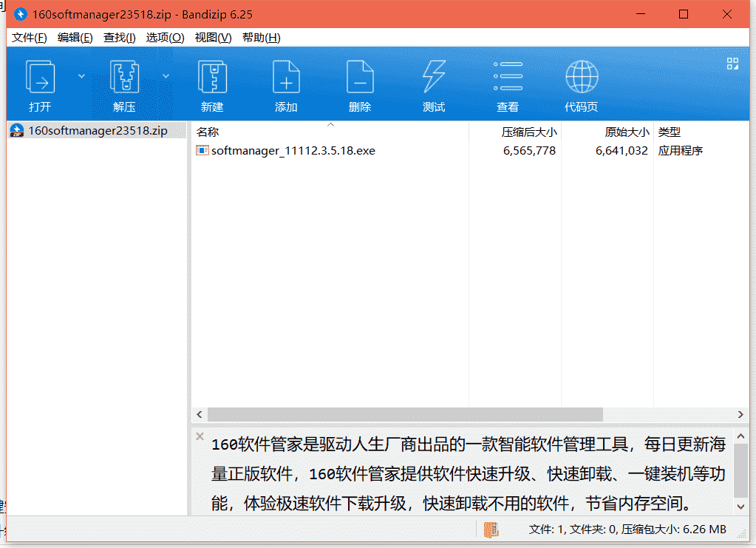Click the archive icon in the status bar
This screenshot has width=756, height=548.
coord(491,530)
